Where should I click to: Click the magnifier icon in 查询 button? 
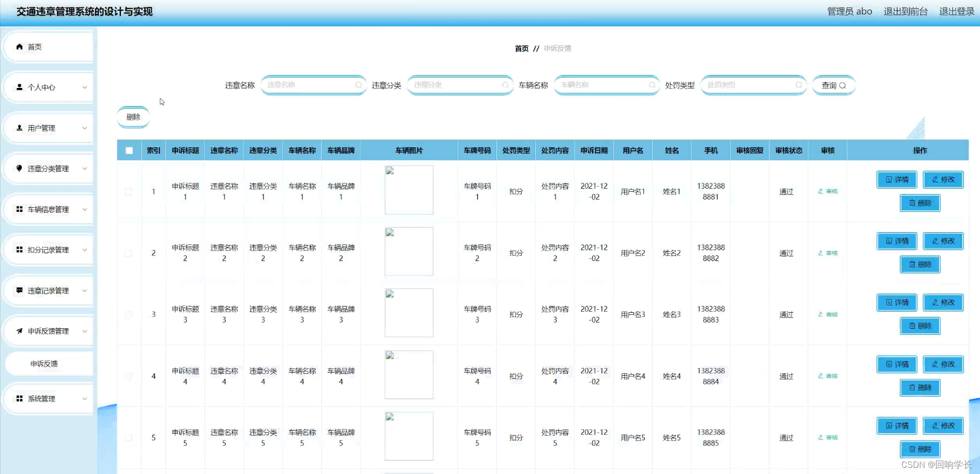click(x=843, y=85)
